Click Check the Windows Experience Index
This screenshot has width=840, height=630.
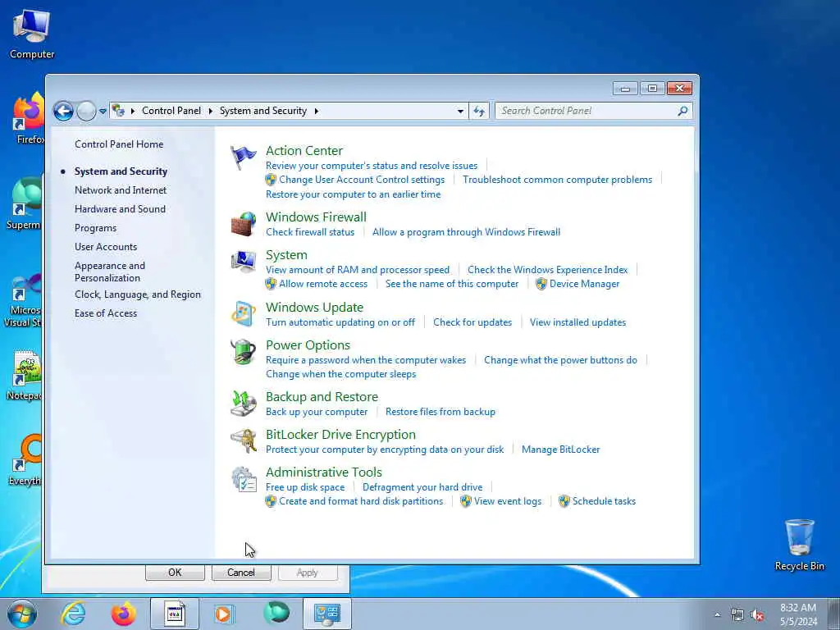[547, 270]
